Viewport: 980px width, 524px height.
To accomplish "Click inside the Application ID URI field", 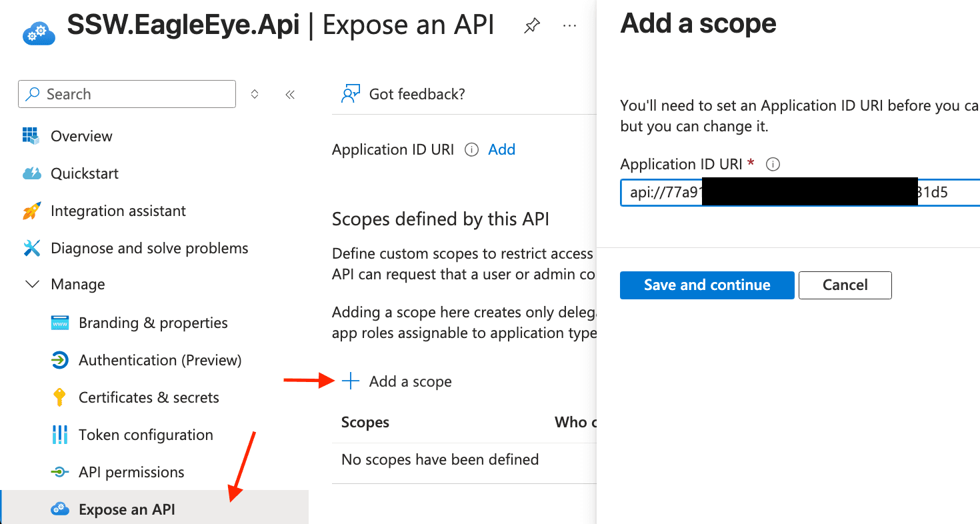I will (767, 192).
